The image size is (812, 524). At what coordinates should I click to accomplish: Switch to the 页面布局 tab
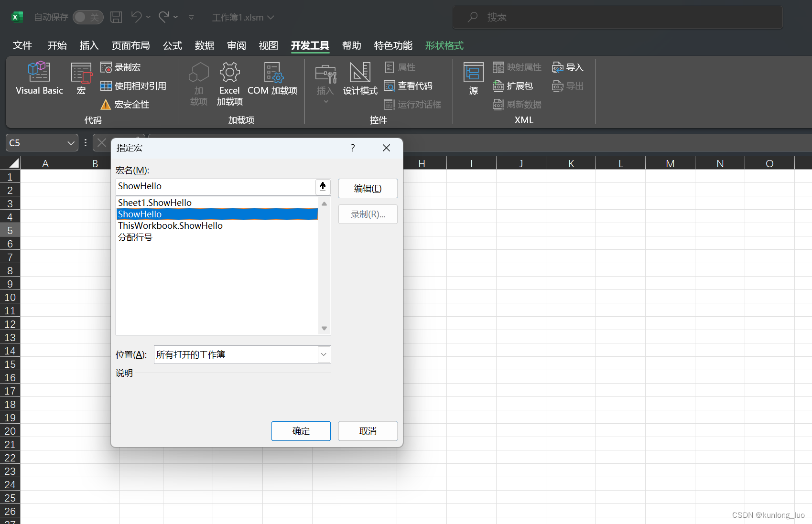(130, 45)
